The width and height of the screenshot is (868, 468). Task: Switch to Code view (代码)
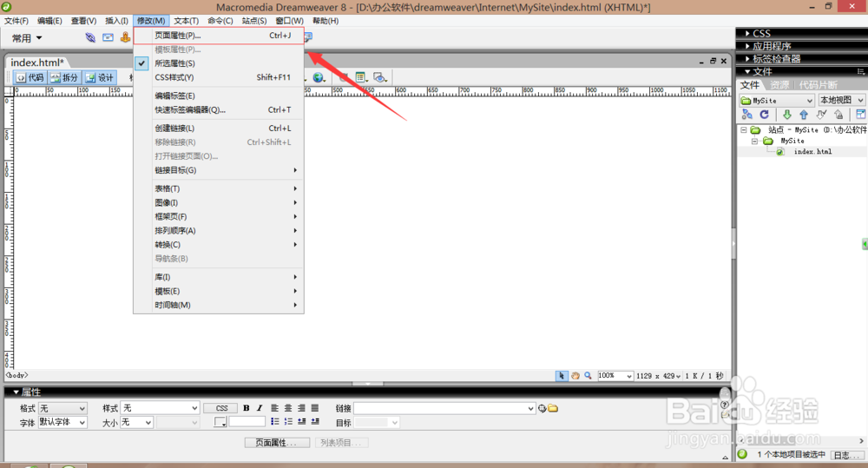[x=30, y=77]
